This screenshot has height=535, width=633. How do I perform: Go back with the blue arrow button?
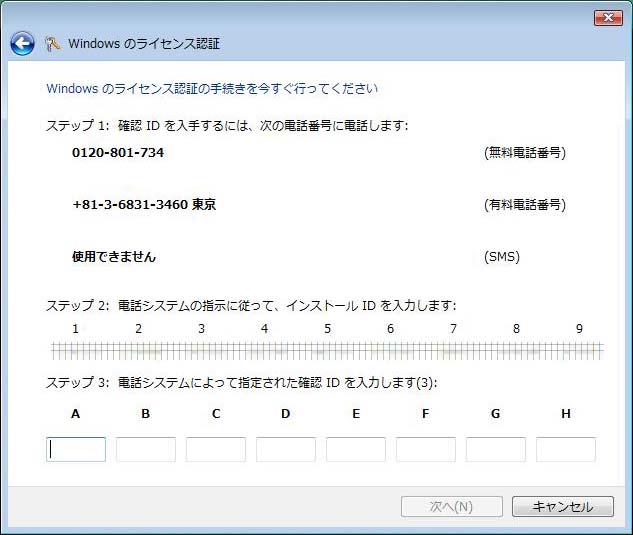[22, 44]
